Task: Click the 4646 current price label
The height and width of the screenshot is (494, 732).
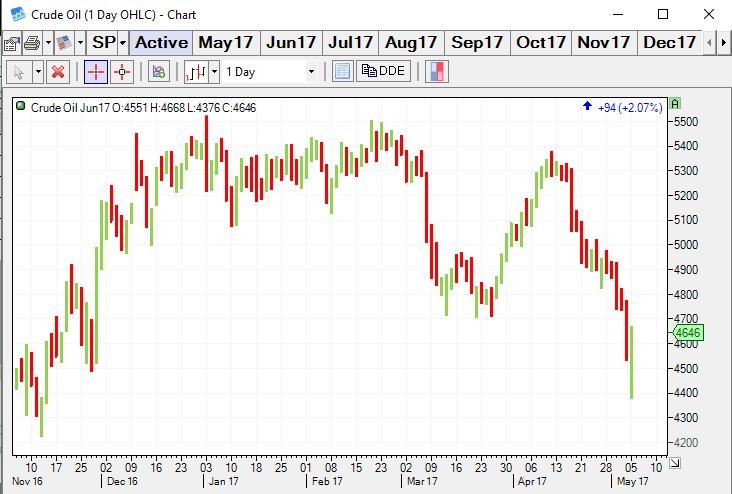Action: pos(688,332)
